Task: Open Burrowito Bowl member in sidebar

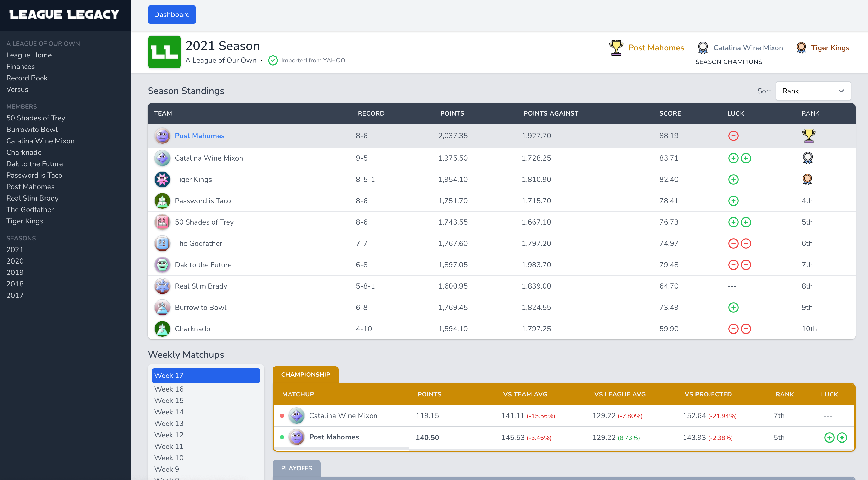Action: coord(32,129)
